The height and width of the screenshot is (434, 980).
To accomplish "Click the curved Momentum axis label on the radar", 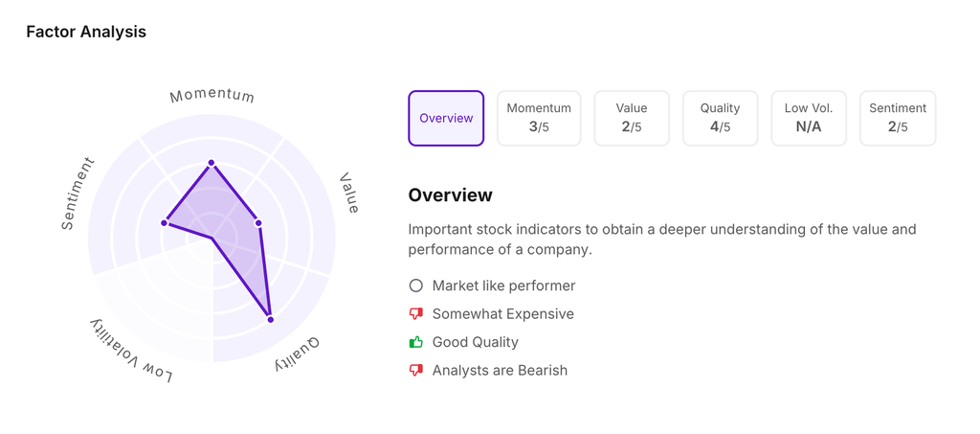I will click(x=212, y=96).
